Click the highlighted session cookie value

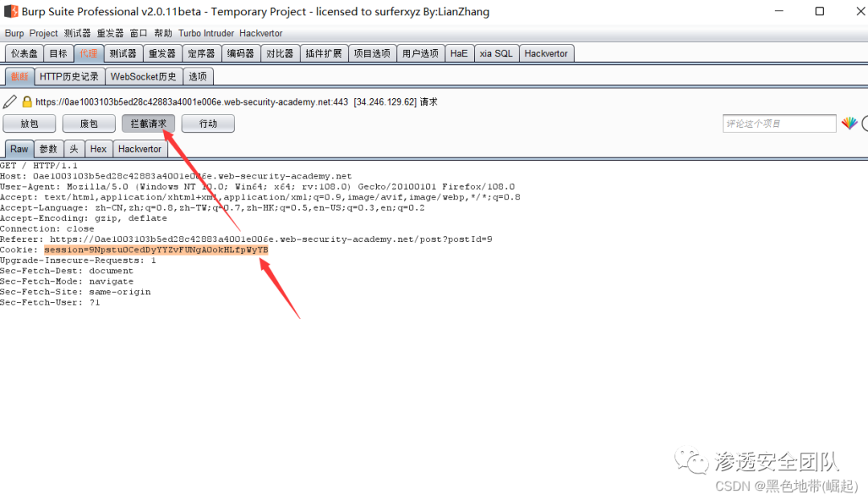pyautogui.click(x=156, y=250)
